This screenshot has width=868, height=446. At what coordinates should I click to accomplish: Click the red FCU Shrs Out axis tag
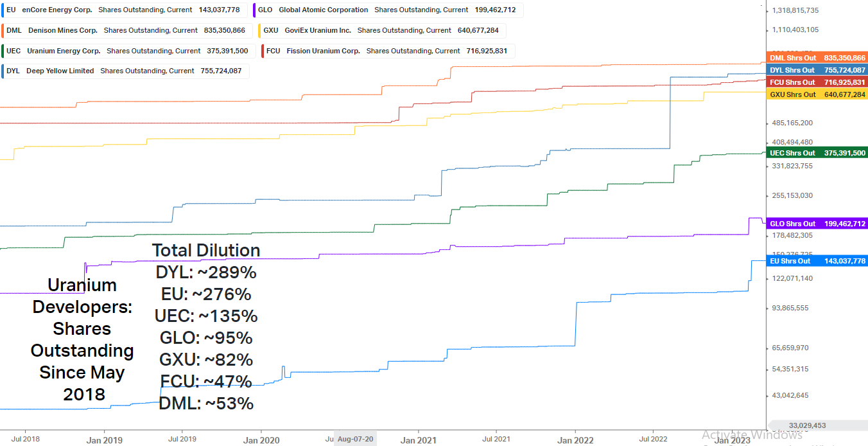coord(817,82)
